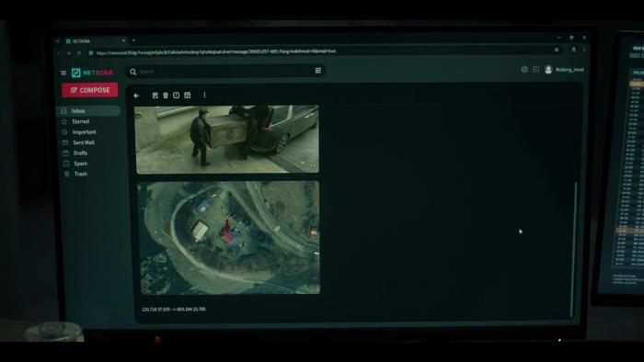Open the men carrying crate photo

tap(227, 140)
